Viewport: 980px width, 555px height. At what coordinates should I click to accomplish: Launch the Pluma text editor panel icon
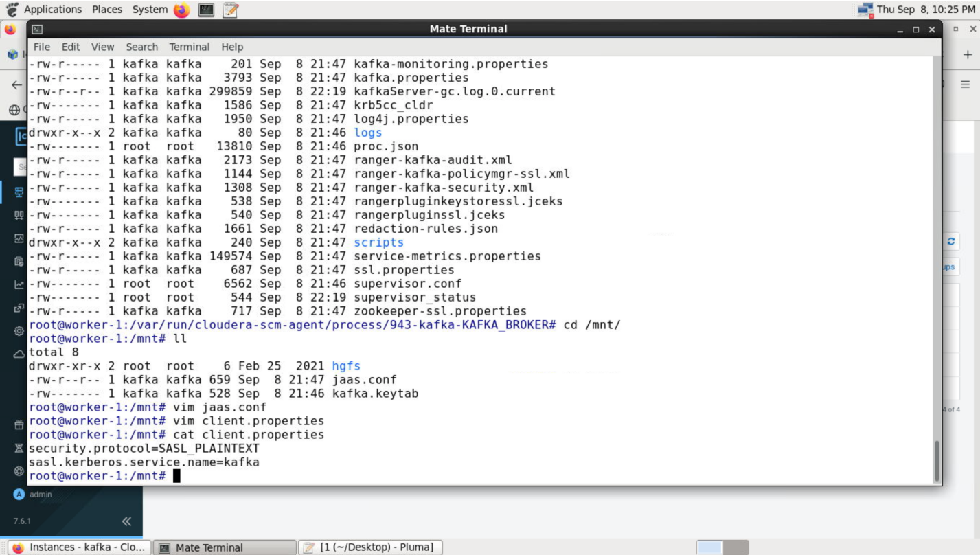pos(231,10)
